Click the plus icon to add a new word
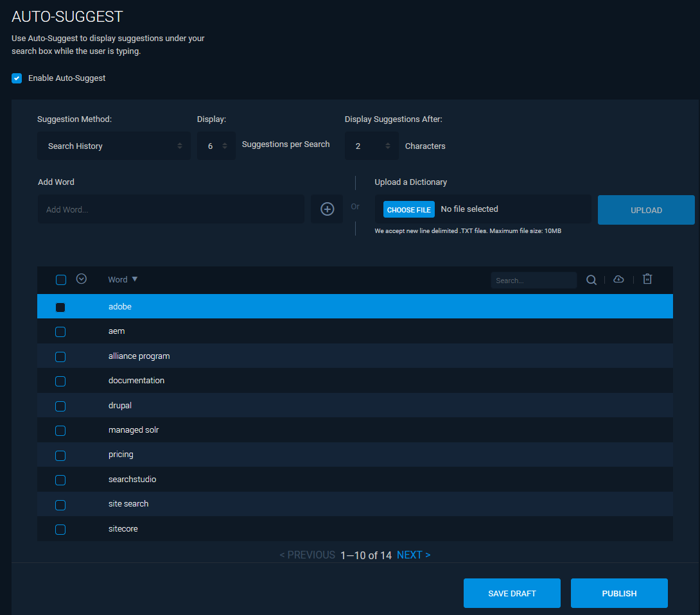The height and width of the screenshot is (615, 700). pyautogui.click(x=327, y=209)
